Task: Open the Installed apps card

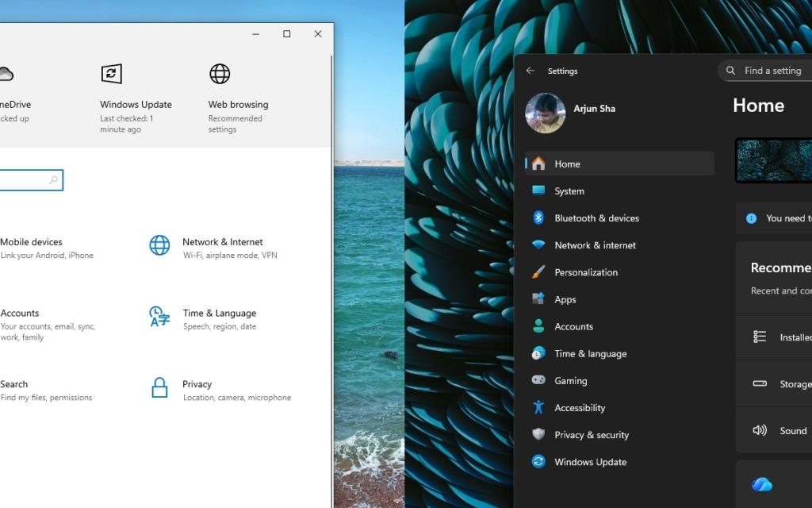Action: (x=781, y=337)
